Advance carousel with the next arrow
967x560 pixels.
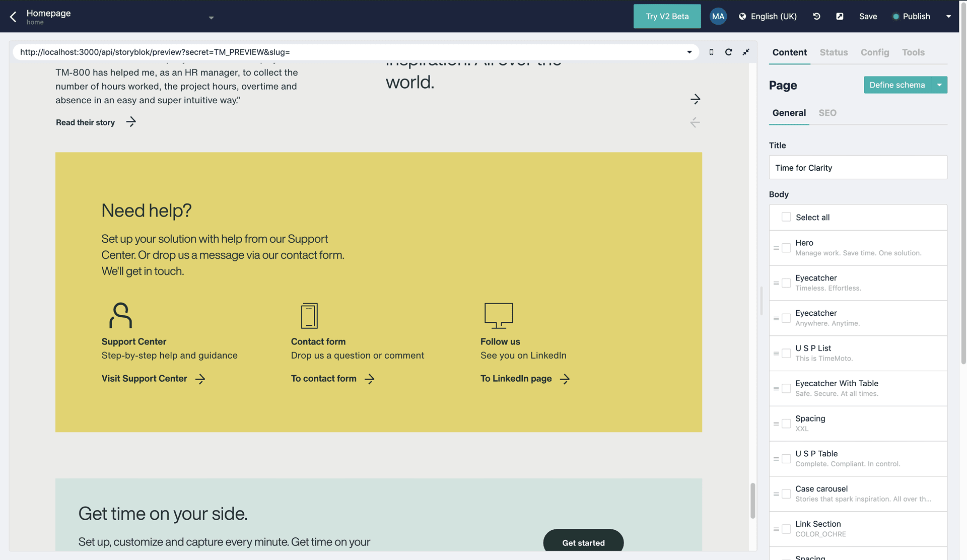[695, 99]
